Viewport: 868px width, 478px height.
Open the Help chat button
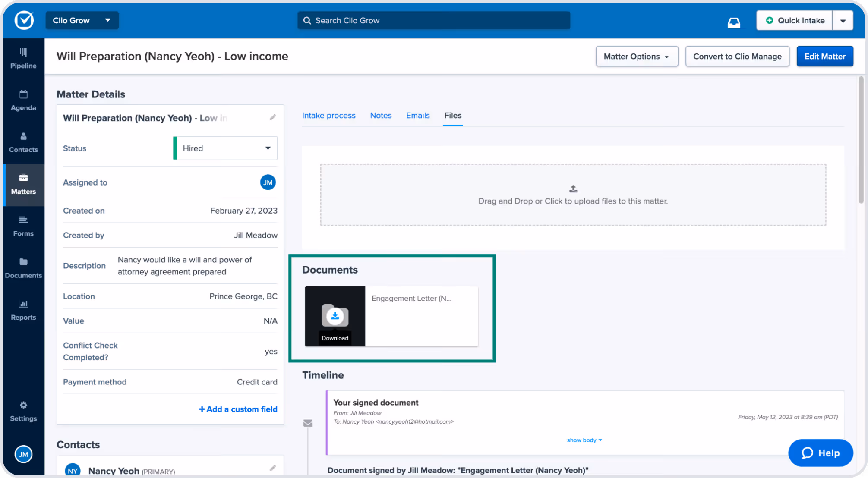[x=821, y=453]
